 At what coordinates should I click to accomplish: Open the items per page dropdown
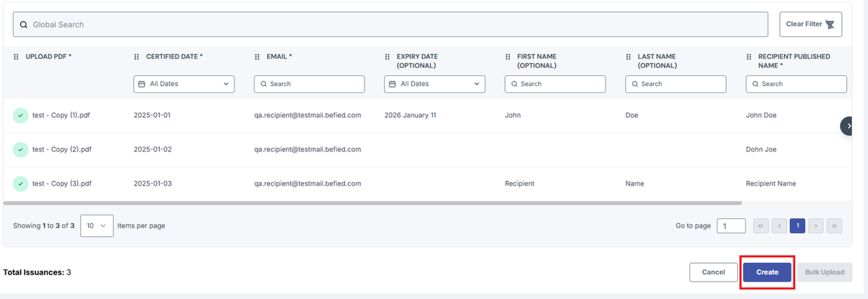pyautogui.click(x=97, y=225)
